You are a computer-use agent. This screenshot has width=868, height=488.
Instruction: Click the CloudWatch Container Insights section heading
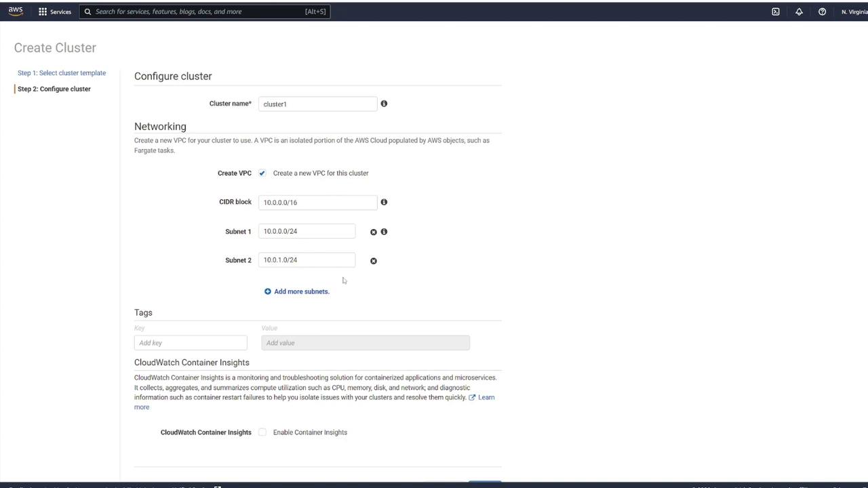tap(192, 363)
